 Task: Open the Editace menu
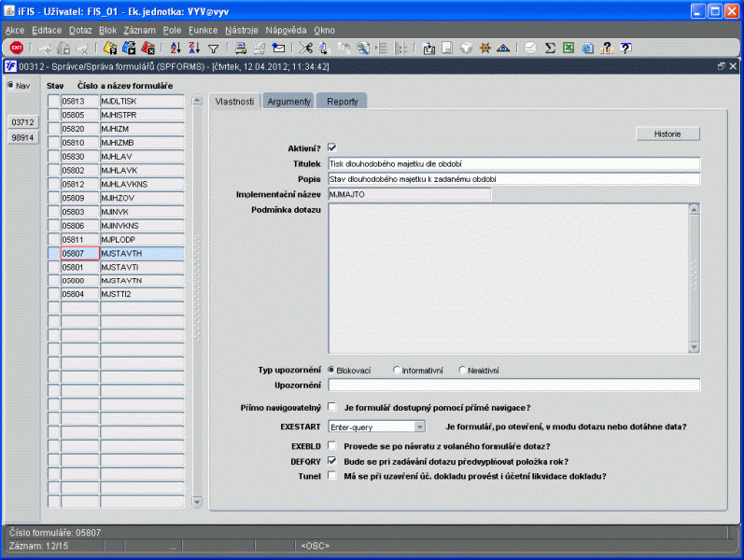(x=47, y=30)
